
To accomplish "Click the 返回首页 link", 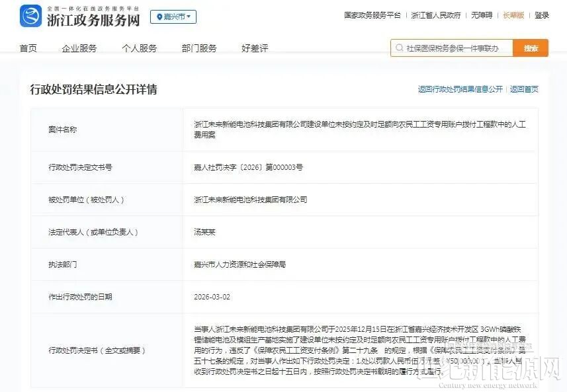I will coord(524,89).
